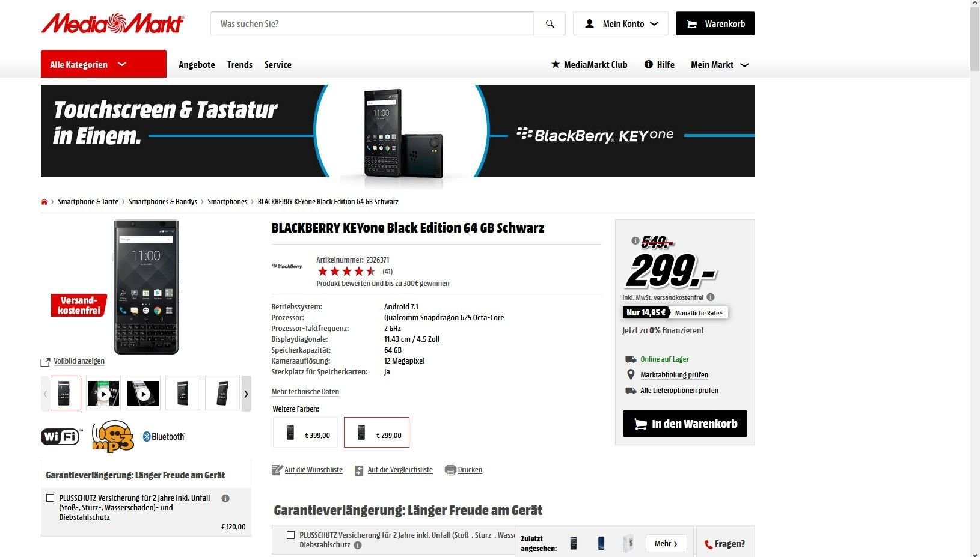980x557 pixels.
Task: Click the info icon next to versandkostenfrei
Action: tap(711, 297)
